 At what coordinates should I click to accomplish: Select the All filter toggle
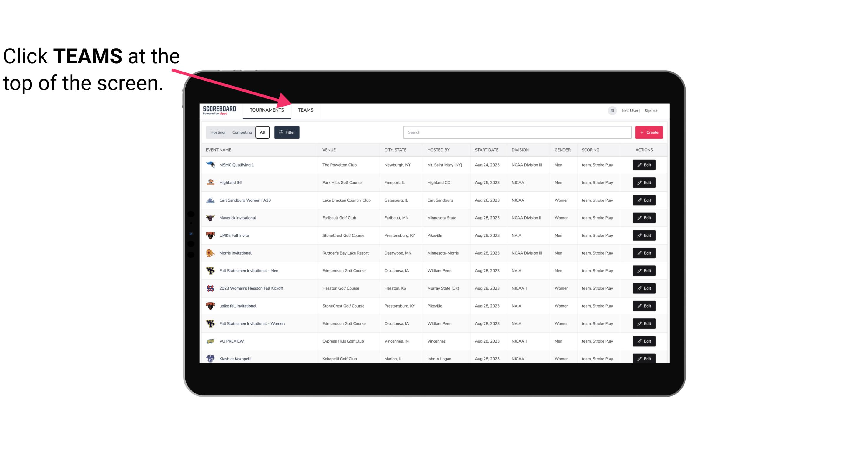(x=262, y=132)
